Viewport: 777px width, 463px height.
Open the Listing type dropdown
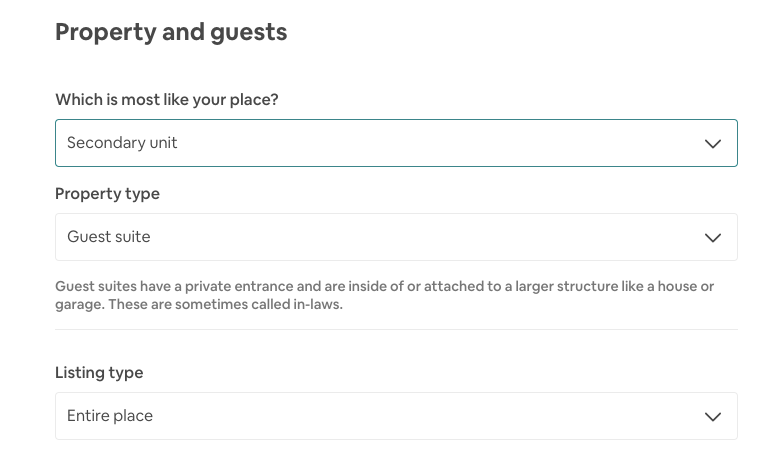396,416
